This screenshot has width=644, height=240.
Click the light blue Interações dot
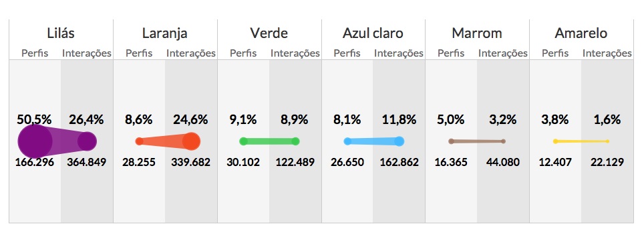coord(399,141)
